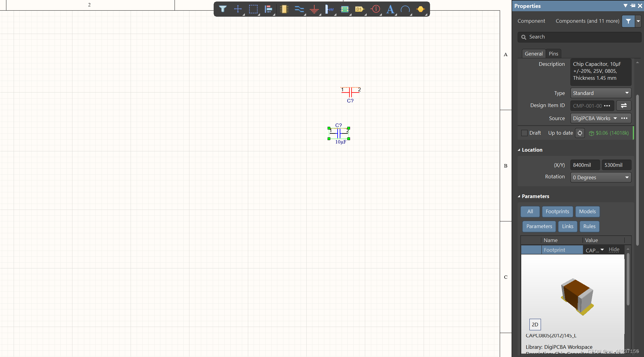Choose the Place Wire tool
This screenshot has width=644, height=357.
click(x=299, y=9)
